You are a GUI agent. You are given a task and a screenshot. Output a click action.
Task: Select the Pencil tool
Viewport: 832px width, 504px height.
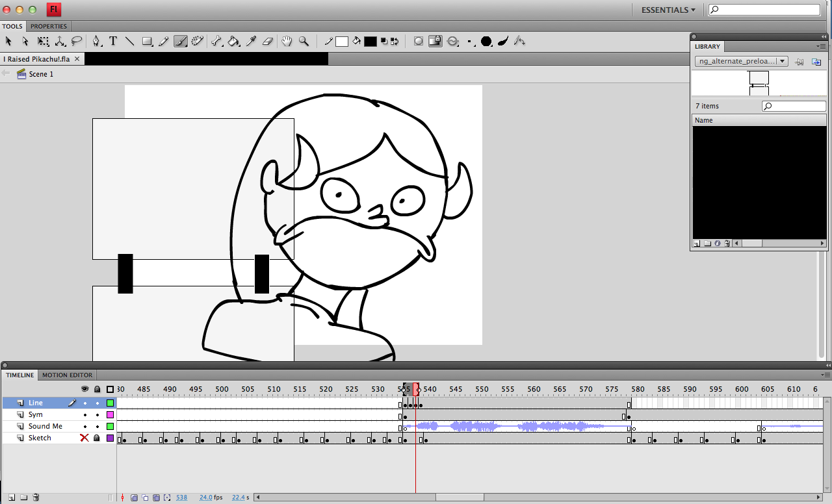(x=164, y=42)
